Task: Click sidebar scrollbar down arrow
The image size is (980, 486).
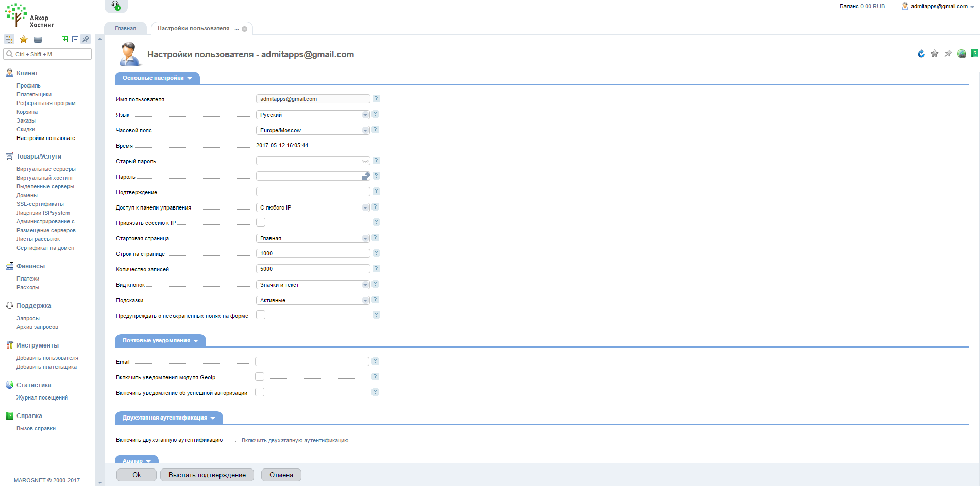Action: [100, 483]
